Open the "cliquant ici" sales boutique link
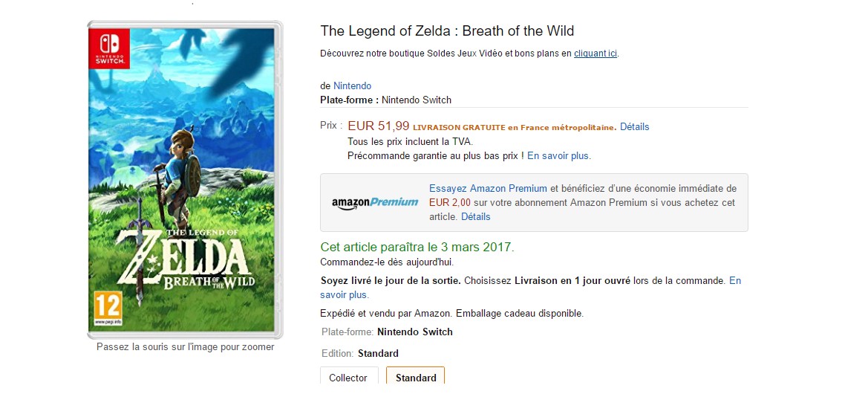Viewport: 868px width, 420px height. [595, 54]
